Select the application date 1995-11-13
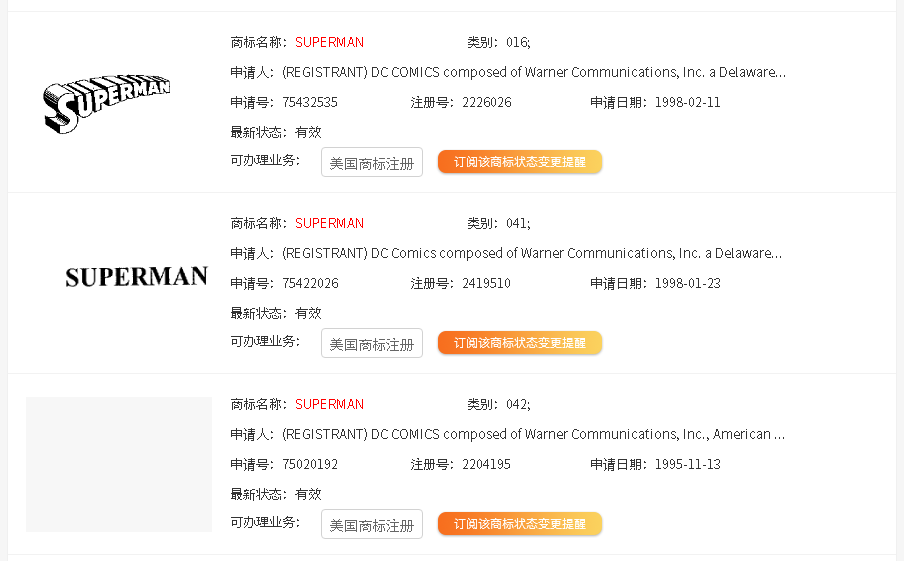This screenshot has width=904, height=561. pyautogui.click(x=688, y=464)
